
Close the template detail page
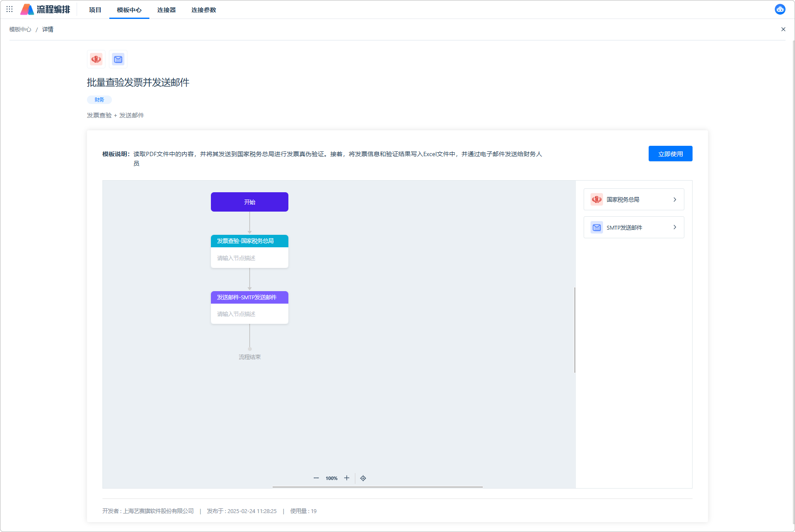click(x=783, y=29)
